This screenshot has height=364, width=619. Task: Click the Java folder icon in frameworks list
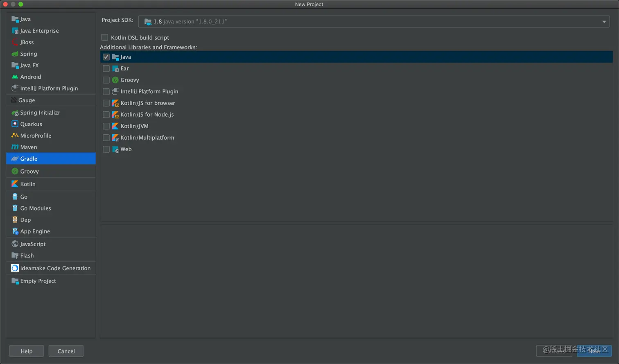pos(115,57)
